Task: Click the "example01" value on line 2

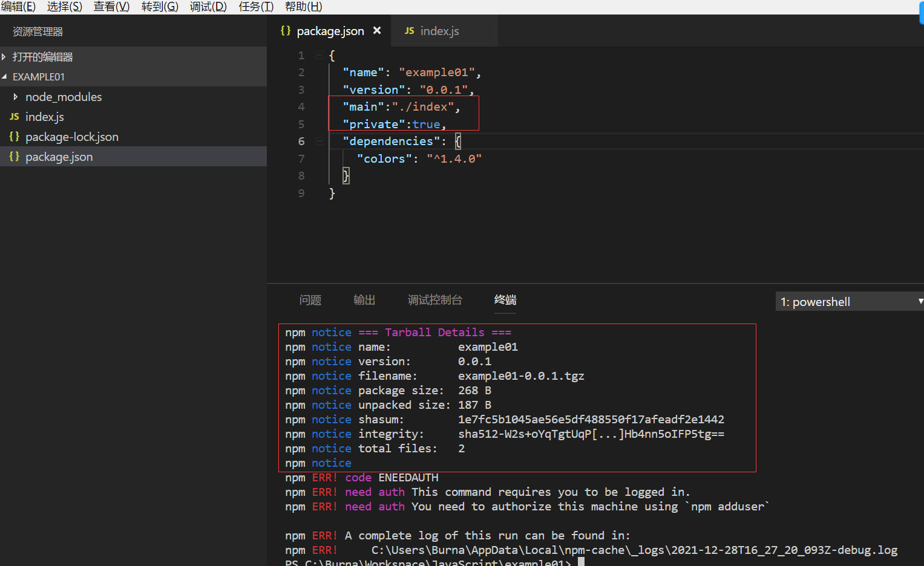Action: click(x=437, y=73)
